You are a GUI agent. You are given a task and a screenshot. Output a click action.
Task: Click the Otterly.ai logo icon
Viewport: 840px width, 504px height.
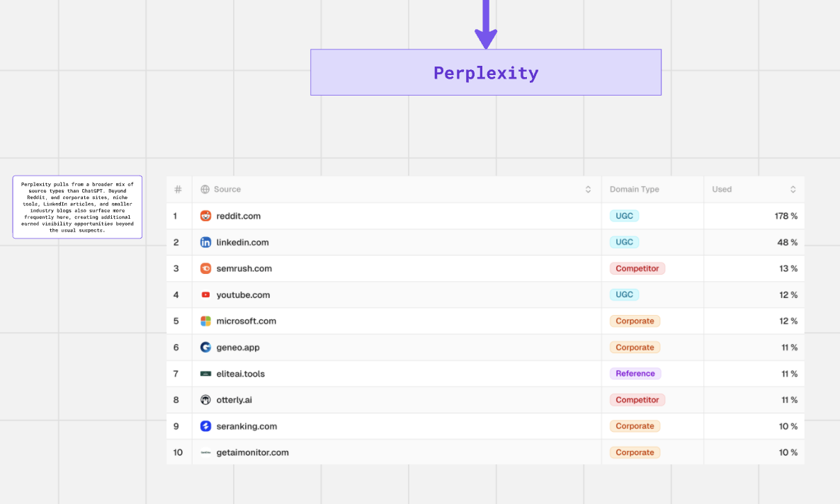point(205,400)
